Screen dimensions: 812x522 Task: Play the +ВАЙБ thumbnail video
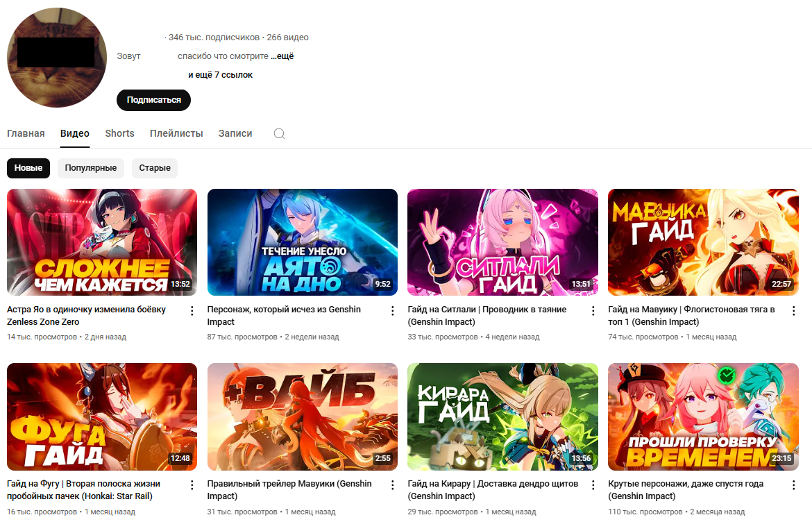(x=303, y=417)
